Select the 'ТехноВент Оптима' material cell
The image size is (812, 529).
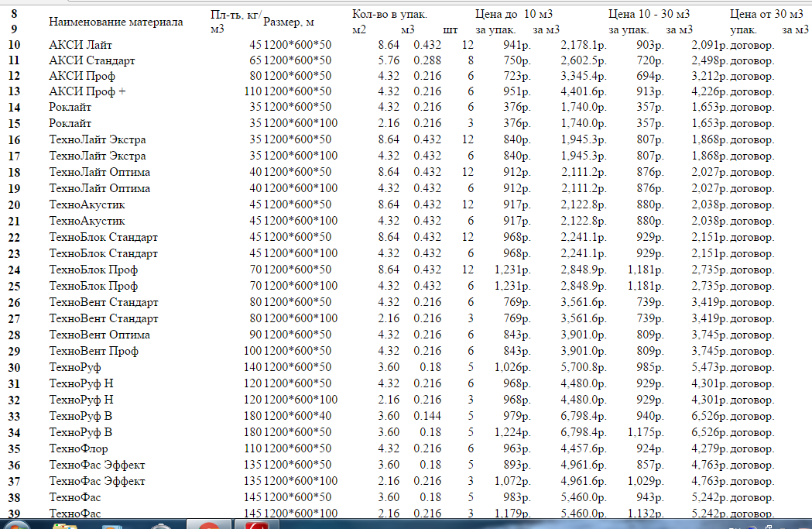click(99, 335)
